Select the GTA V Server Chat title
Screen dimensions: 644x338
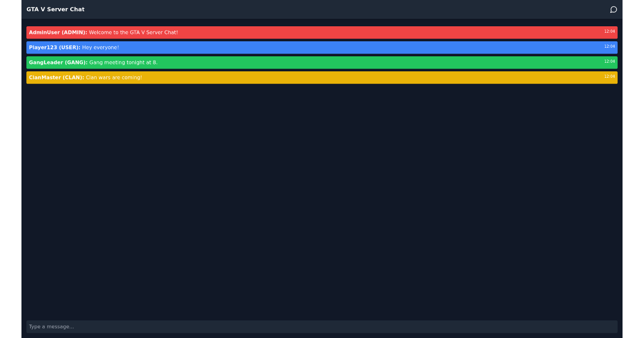(x=56, y=9)
